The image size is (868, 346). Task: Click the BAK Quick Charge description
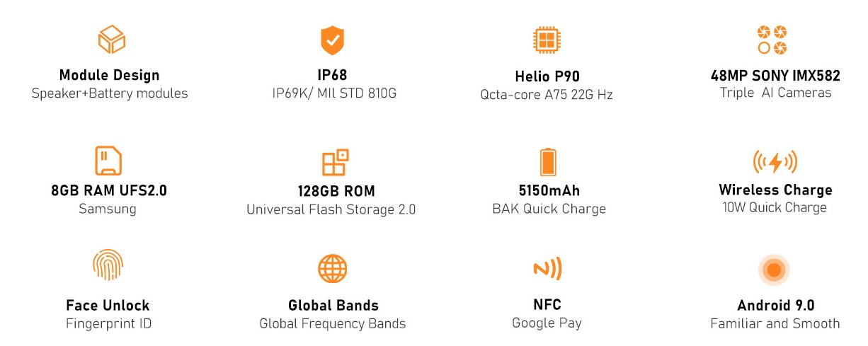pyautogui.click(x=549, y=209)
